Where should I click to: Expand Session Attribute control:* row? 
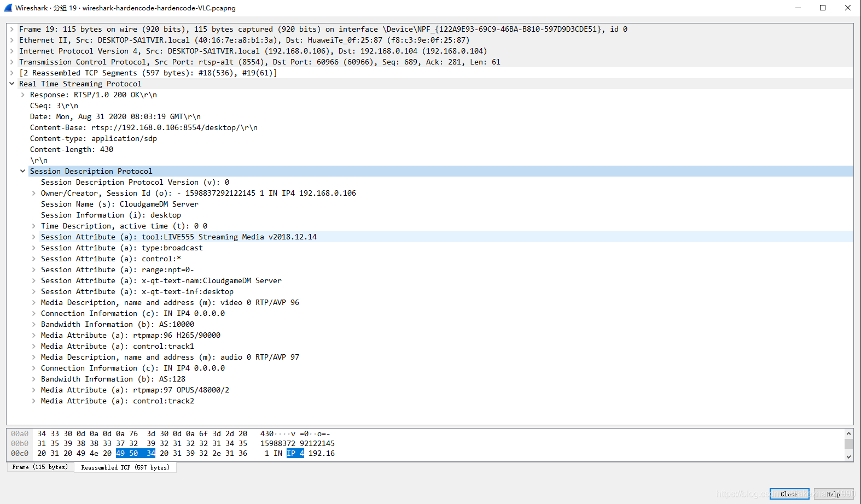[34, 259]
